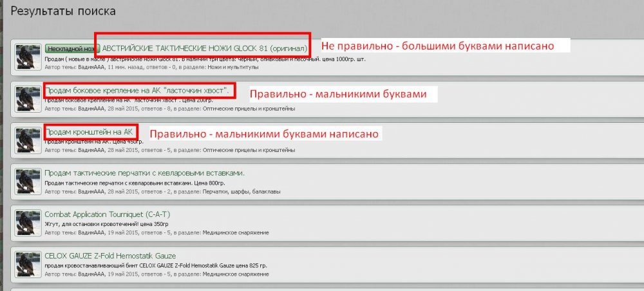Click the 'Результаты поиска' page heading
644x291 pixels.
pos(63,11)
